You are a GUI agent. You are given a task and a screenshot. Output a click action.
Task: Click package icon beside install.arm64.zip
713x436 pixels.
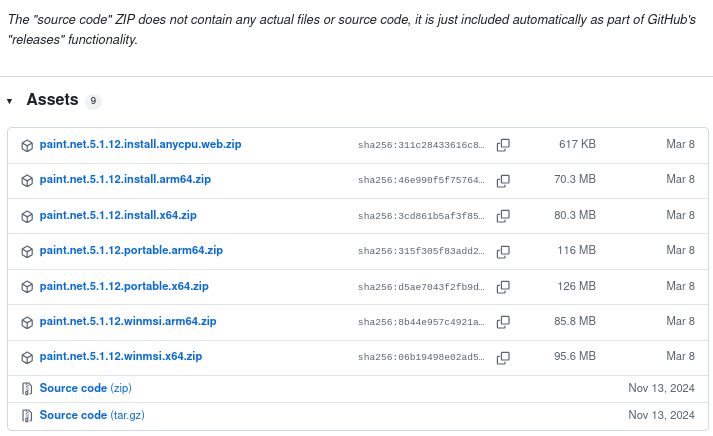coord(27,180)
